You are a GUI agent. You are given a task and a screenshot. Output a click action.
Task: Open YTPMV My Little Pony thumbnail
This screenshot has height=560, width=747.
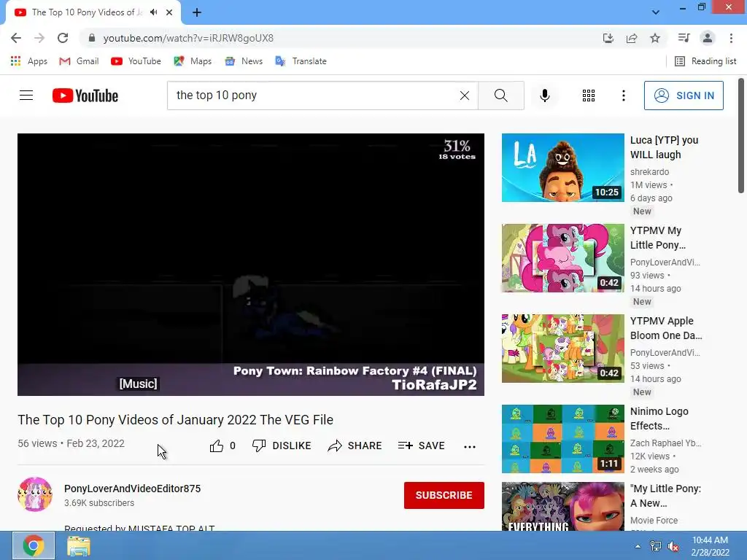[562, 258]
